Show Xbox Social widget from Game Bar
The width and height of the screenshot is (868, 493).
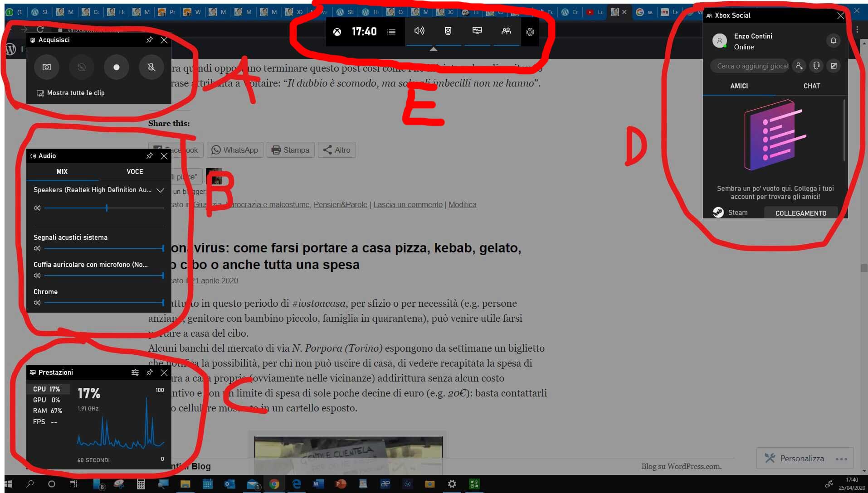506,31
